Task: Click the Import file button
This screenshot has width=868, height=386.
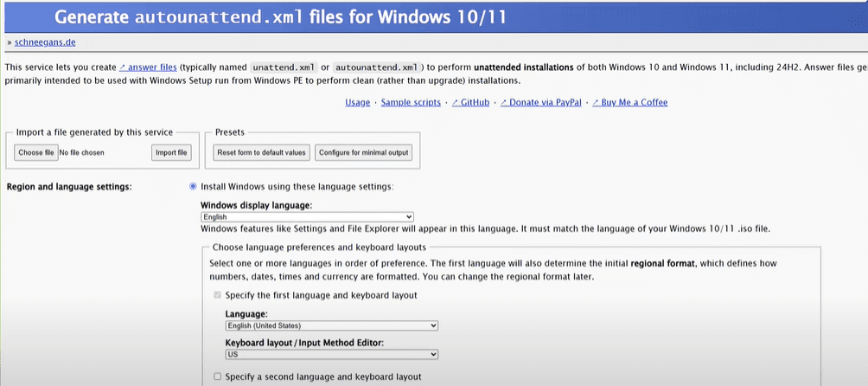Action: (x=170, y=152)
